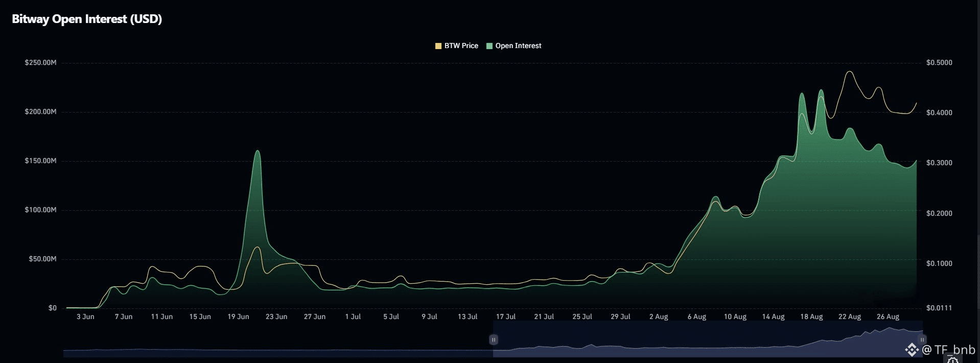Click the $0.2000 right axis label
Image resolution: width=980 pixels, height=363 pixels.
[x=939, y=213]
